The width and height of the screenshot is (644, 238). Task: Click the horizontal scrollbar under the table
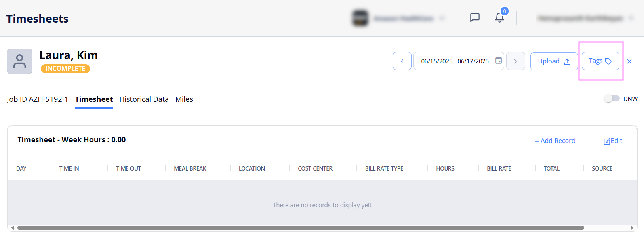click(301, 227)
